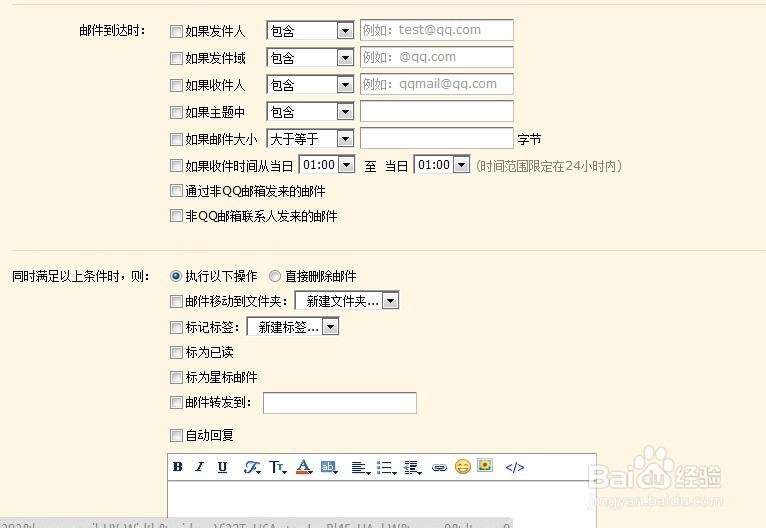Screen dimensions: 766x528
Task: Enable the 如果发件人 condition
Action: [176, 32]
